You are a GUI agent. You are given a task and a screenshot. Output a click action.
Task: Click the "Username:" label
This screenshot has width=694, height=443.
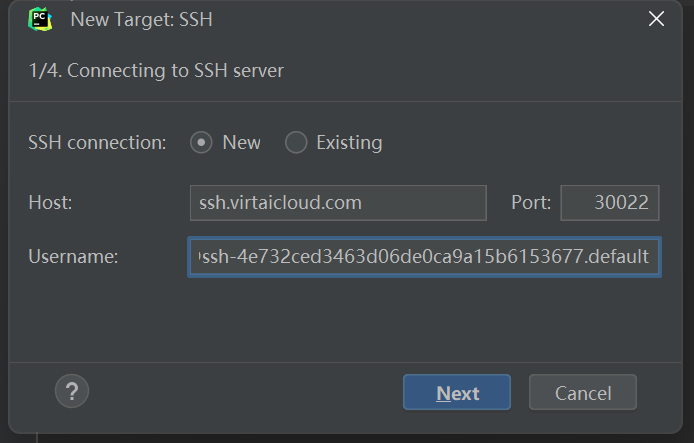73,257
